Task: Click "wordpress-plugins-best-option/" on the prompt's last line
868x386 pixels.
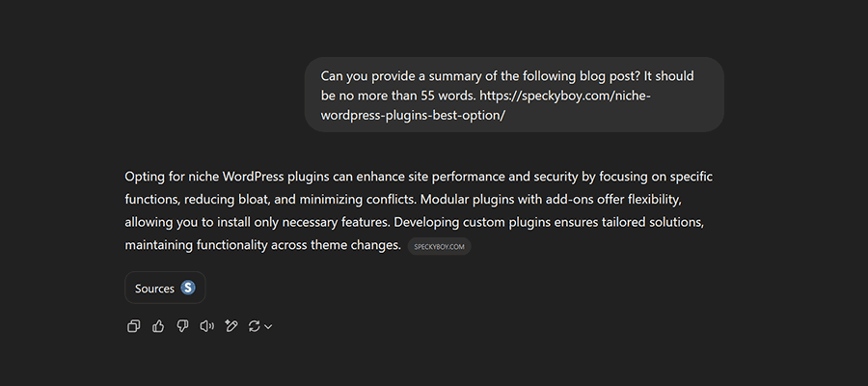Action: (x=413, y=117)
